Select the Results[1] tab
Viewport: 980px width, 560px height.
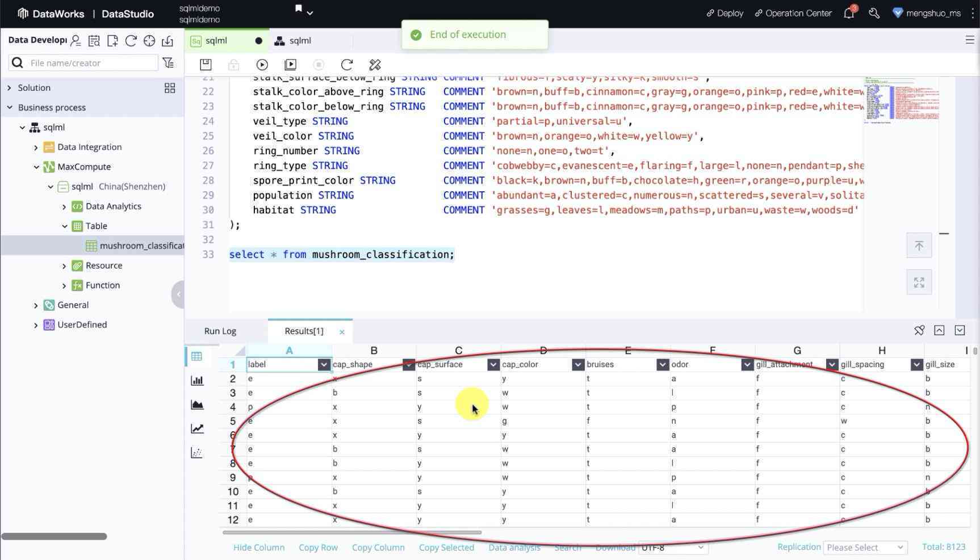(304, 331)
